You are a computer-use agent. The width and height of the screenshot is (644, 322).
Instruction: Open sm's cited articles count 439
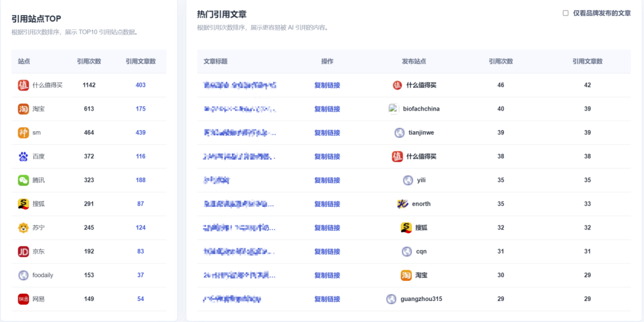(141, 132)
